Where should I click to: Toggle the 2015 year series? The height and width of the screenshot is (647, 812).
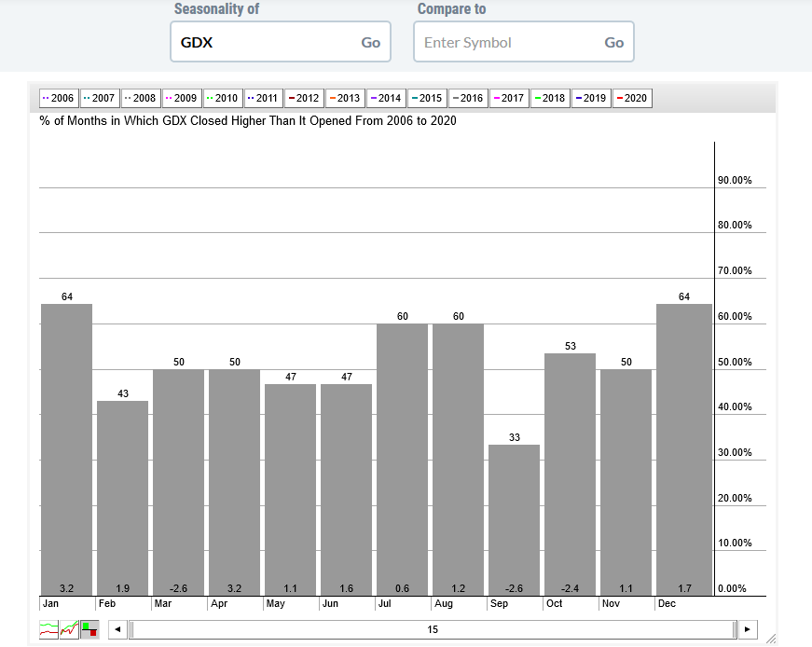pyautogui.click(x=427, y=98)
